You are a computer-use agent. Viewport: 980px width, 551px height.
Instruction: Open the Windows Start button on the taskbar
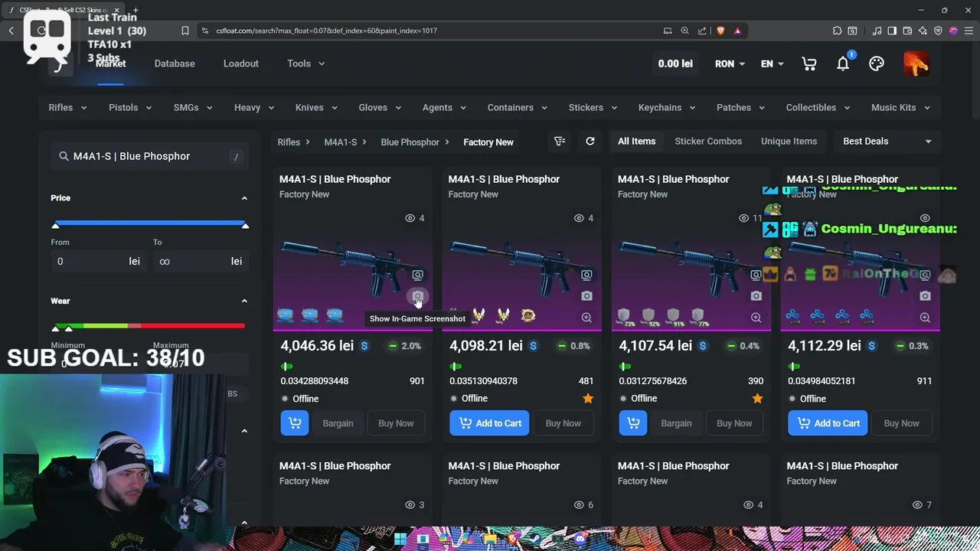tap(400, 539)
